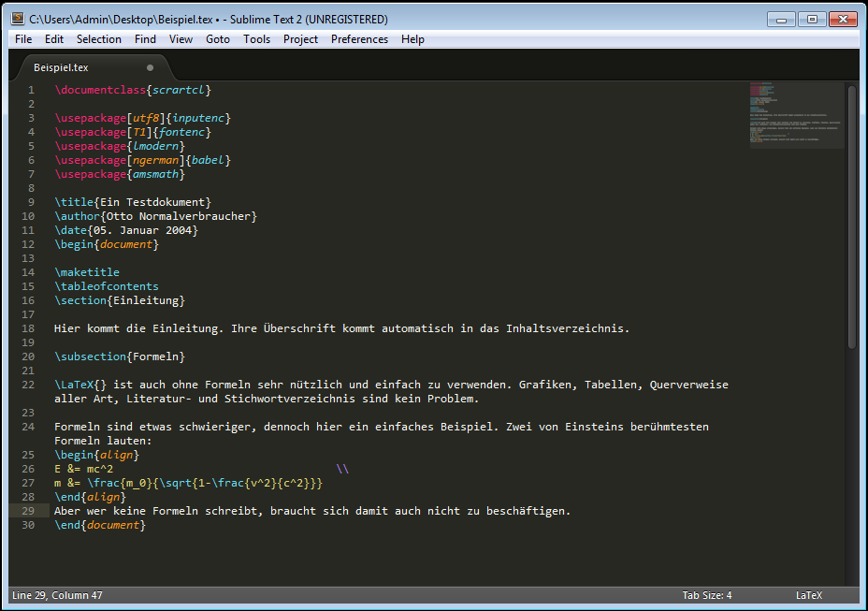The image size is (868, 611).
Task: Click the ngerman option text
Action: tap(155, 160)
